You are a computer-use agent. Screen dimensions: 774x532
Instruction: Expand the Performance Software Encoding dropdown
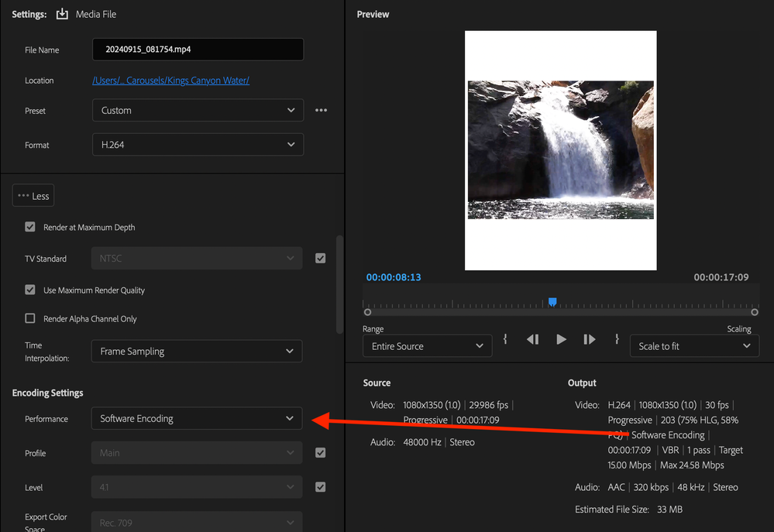[x=197, y=419]
